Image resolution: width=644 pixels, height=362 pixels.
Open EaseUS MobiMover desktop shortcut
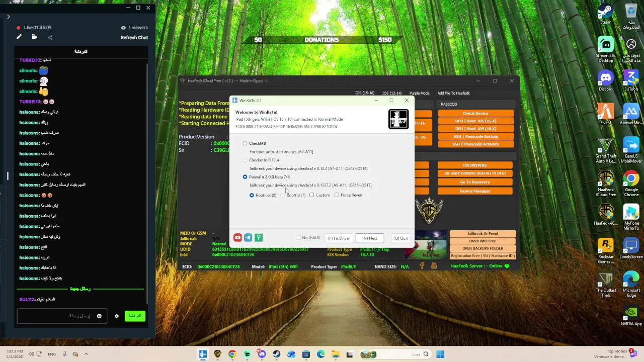click(631, 150)
